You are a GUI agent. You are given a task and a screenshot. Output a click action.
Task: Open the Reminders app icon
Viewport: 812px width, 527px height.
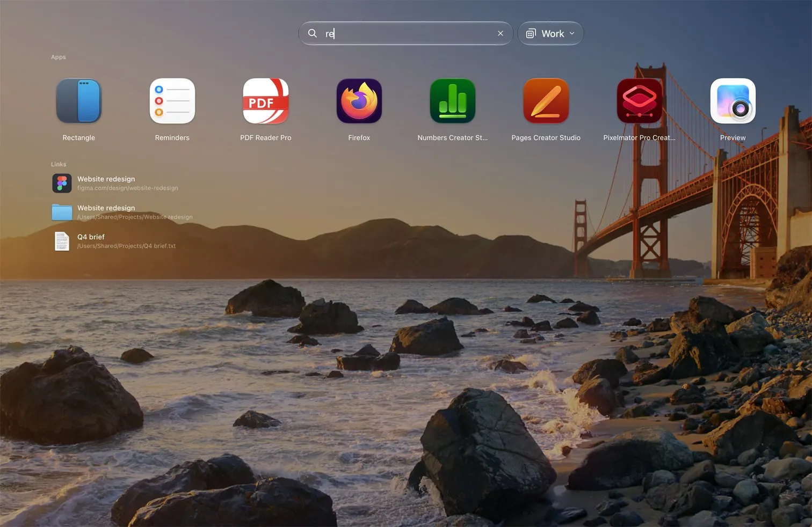[172, 101]
